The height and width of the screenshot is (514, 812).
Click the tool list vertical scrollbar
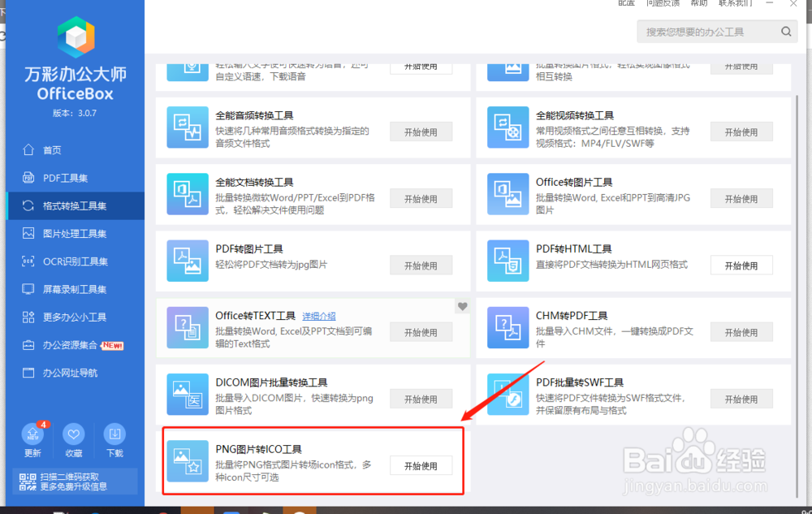tap(797, 295)
